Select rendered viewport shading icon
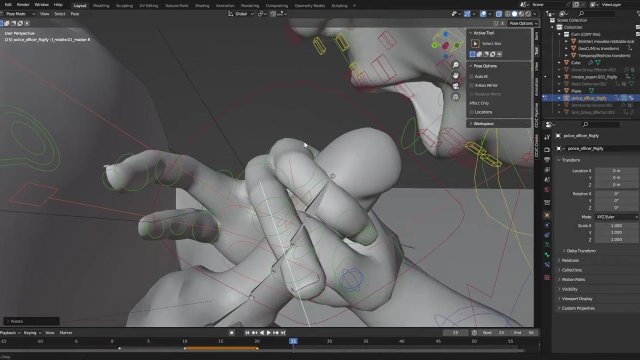 pos(528,14)
